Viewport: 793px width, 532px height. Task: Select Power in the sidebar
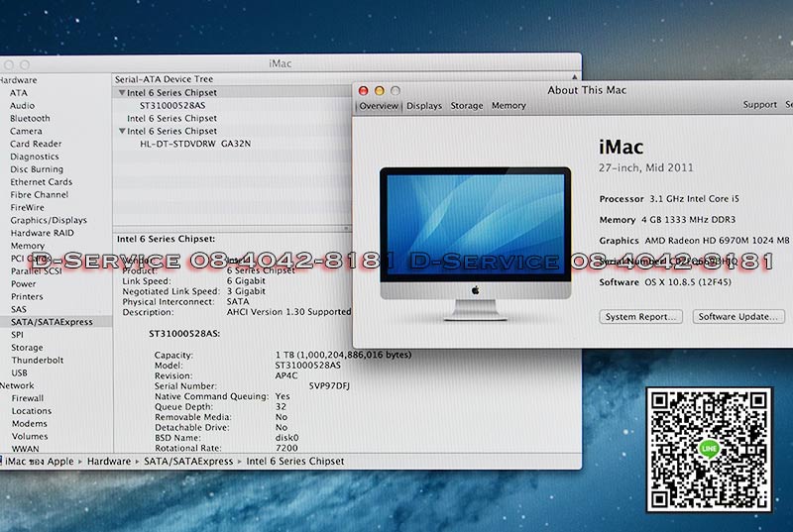[x=23, y=284]
